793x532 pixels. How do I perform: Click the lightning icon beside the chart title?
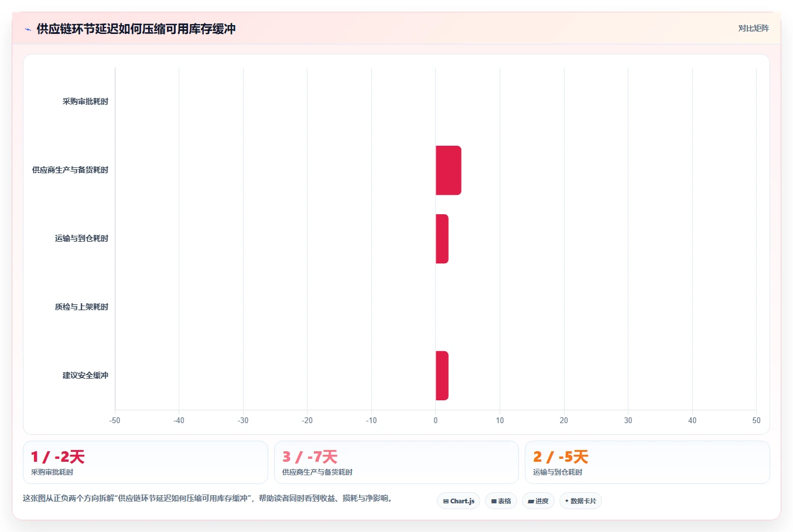coord(28,29)
